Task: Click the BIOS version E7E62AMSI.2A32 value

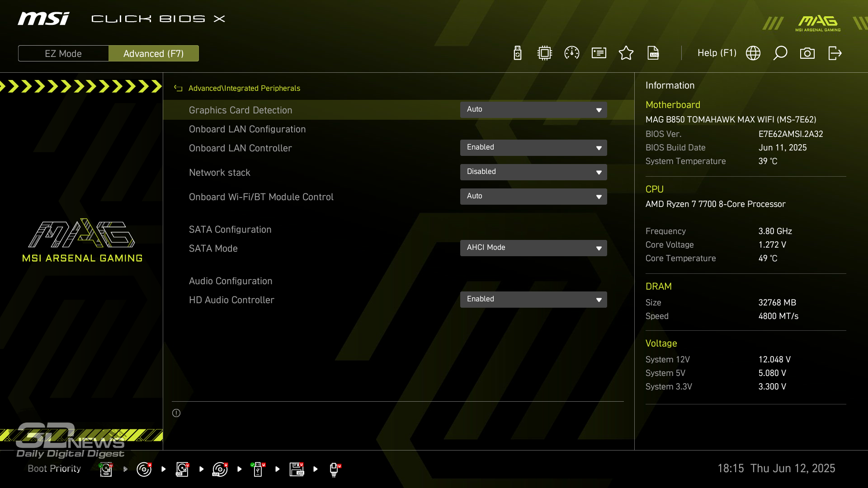Action: tap(791, 134)
